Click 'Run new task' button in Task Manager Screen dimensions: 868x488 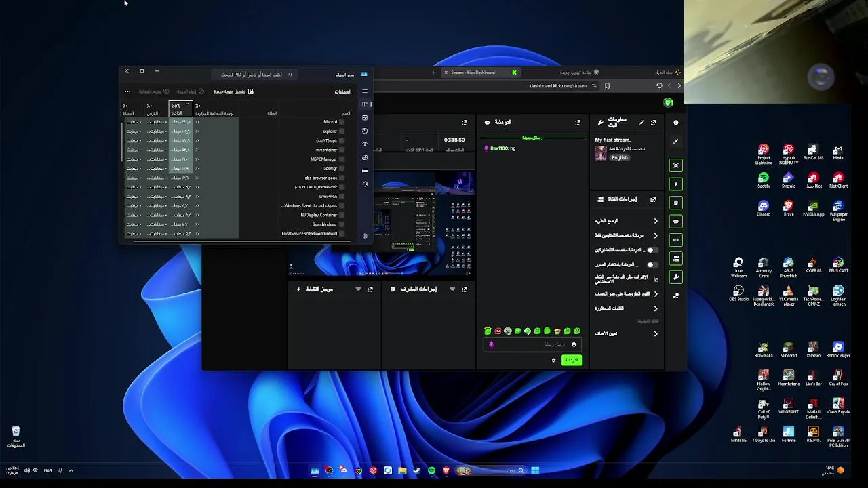pos(234,91)
